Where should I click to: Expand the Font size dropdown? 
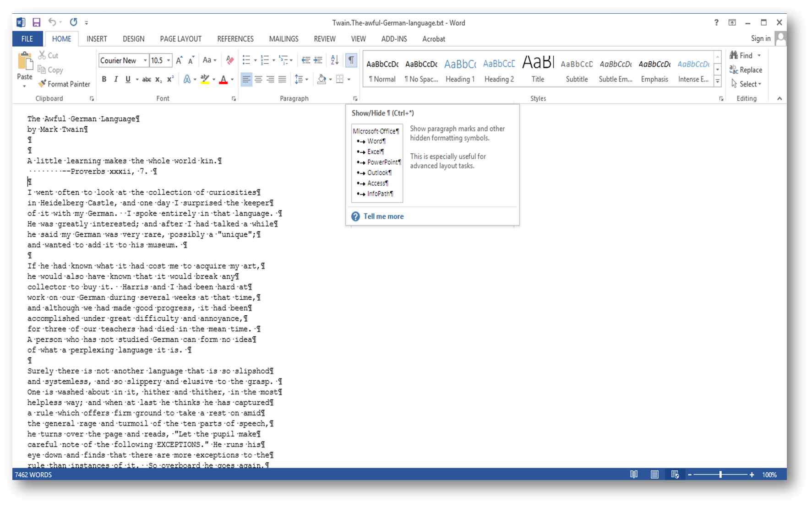(x=167, y=60)
